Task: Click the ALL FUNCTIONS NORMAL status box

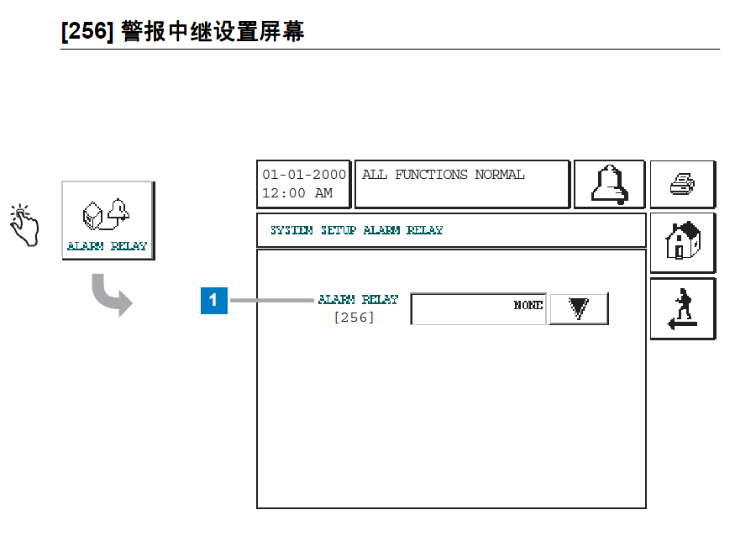Action: 462,184
